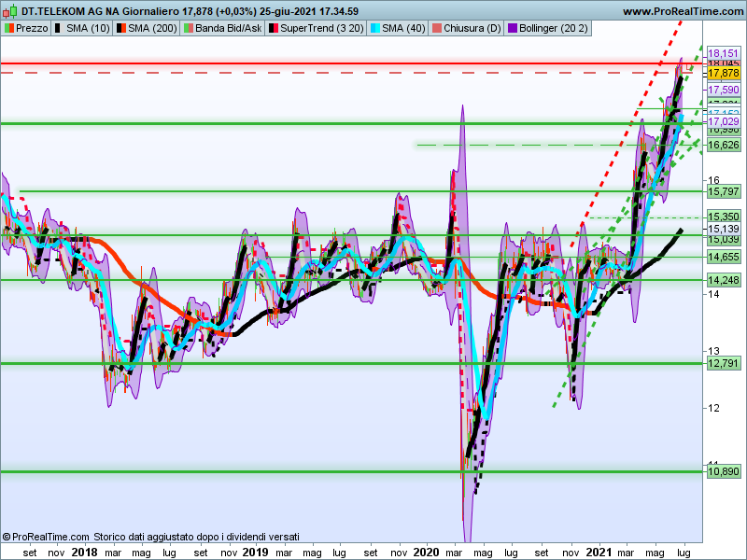Click the 2018 year label on time axis

click(x=84, y=553)
